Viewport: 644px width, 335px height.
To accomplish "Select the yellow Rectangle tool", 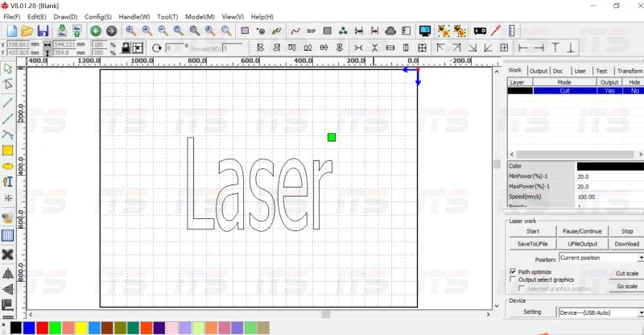I will tap(8, 151).
